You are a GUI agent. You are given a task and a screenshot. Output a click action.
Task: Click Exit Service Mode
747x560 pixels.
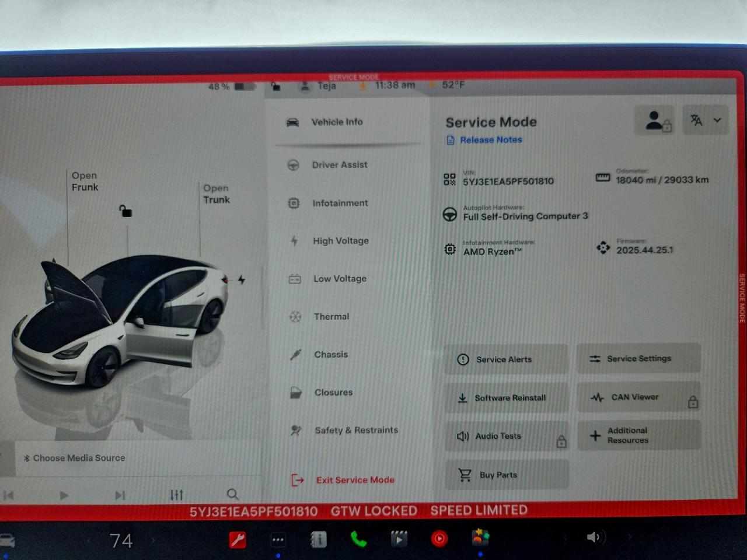tap(343, 480)
